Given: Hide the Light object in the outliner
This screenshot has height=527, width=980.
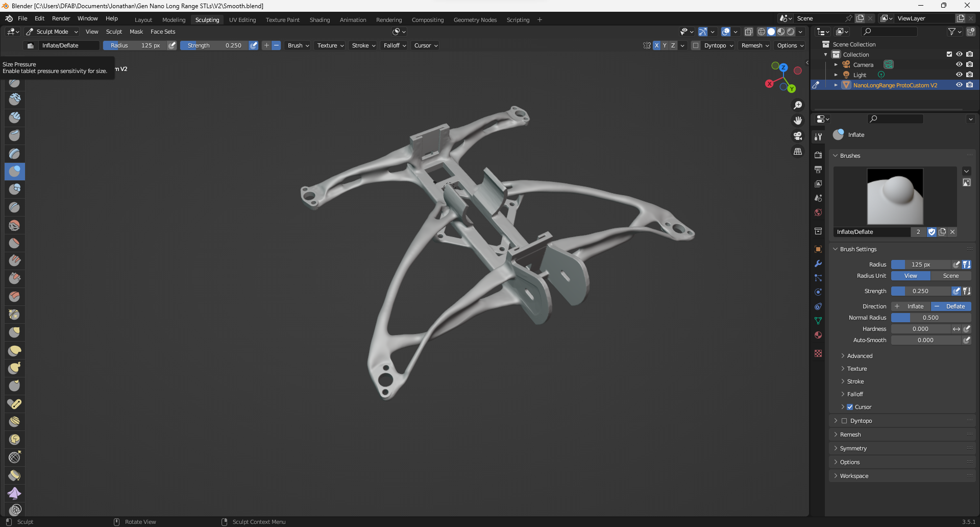Looking at the screenshot, I should click(x=959, y=75).
